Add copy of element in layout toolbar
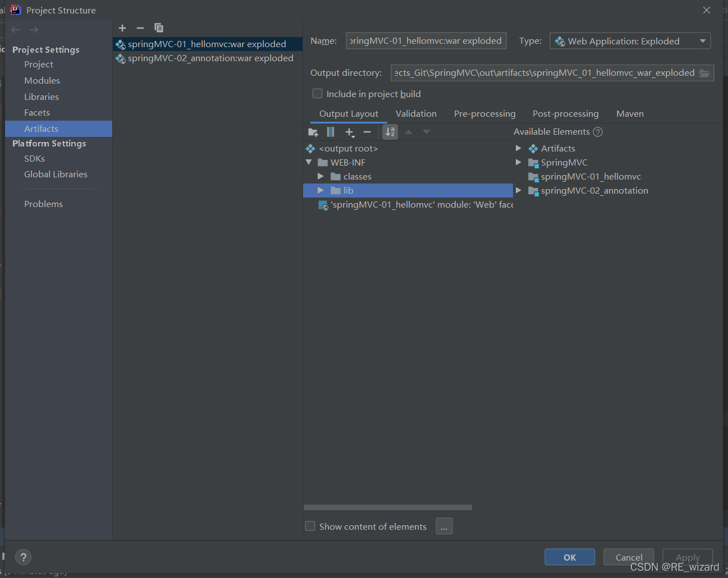 pos(350,132)
